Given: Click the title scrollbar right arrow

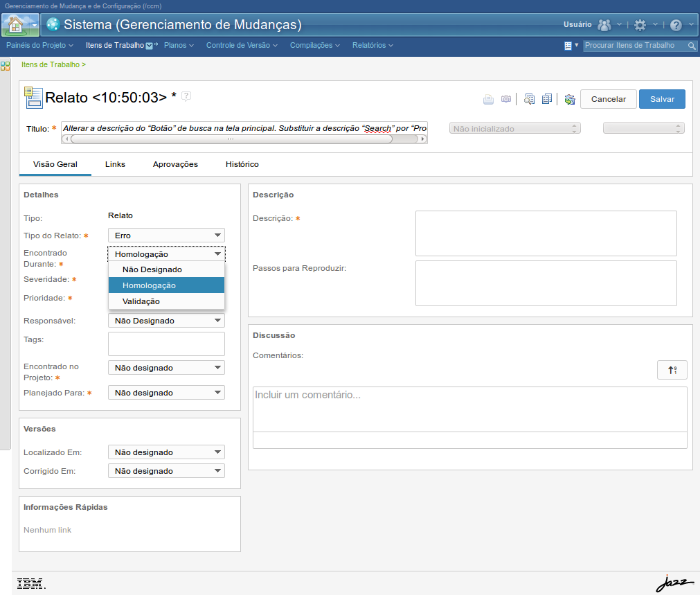Looking at the screenshot, I should (x=423, y=139).
